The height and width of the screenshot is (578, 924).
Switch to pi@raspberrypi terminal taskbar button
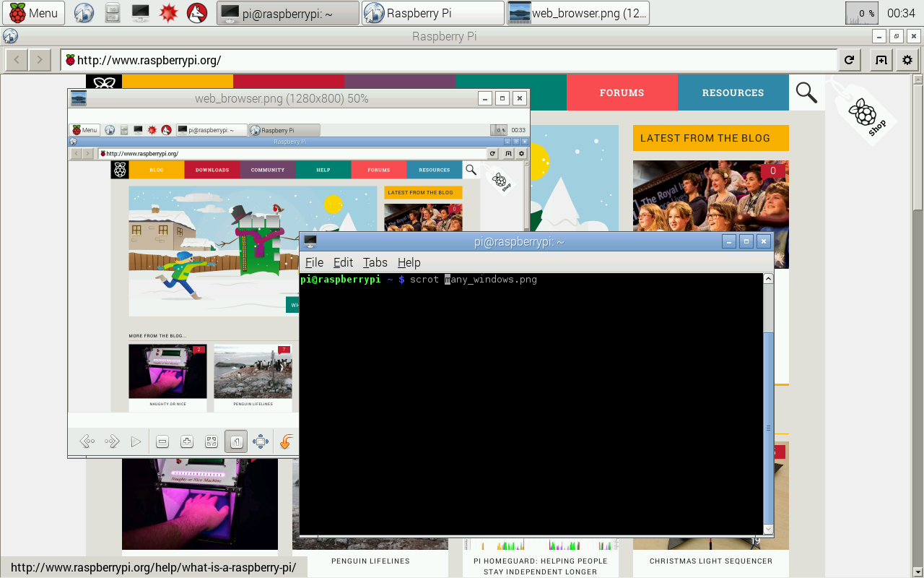pos(288,13)
